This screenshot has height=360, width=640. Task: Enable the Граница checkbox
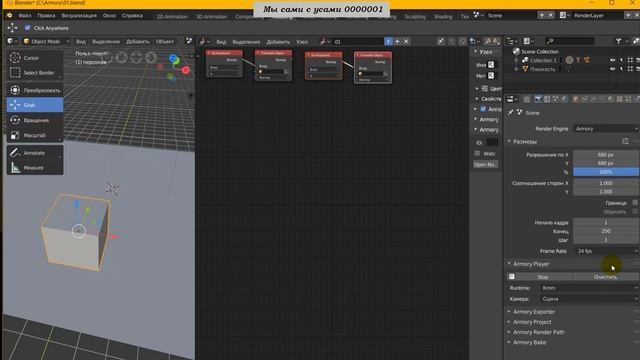(x=635, y=202)
